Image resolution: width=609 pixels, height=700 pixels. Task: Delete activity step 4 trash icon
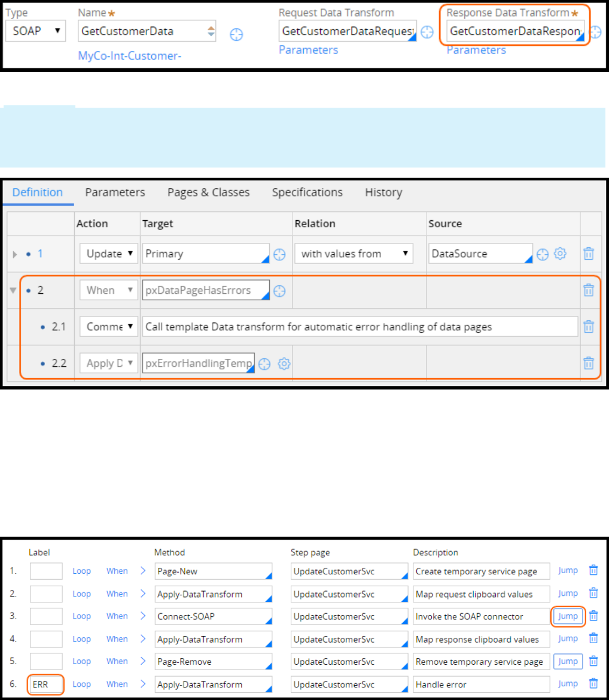(593, 639)
